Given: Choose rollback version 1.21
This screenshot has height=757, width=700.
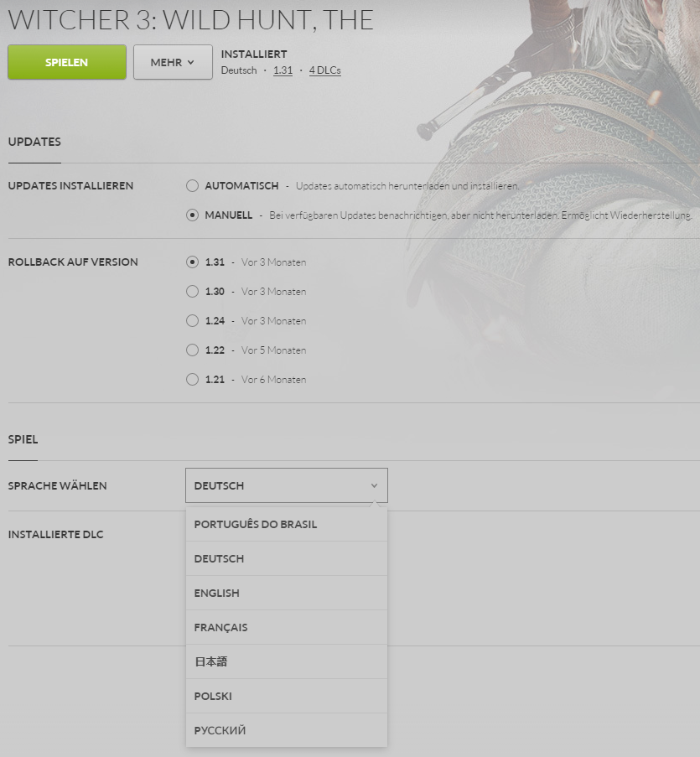Looking at the screenshot, I should tap(192, 380).
